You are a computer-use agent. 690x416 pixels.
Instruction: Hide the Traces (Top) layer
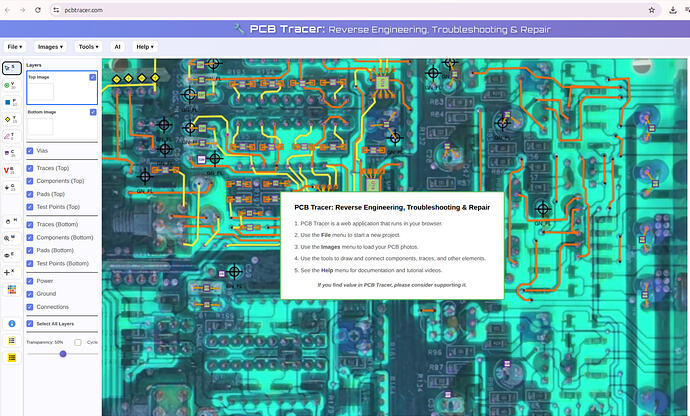(30, 168)
